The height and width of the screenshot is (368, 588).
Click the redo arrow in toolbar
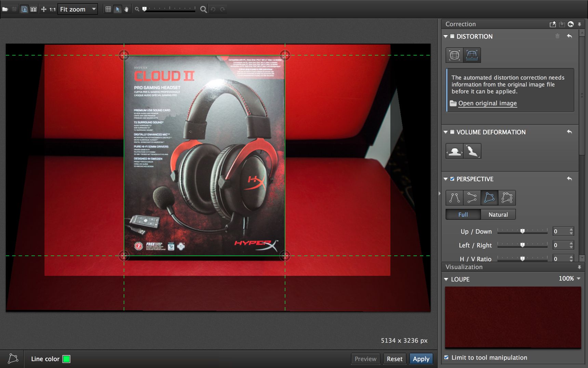tap(223, 9)
